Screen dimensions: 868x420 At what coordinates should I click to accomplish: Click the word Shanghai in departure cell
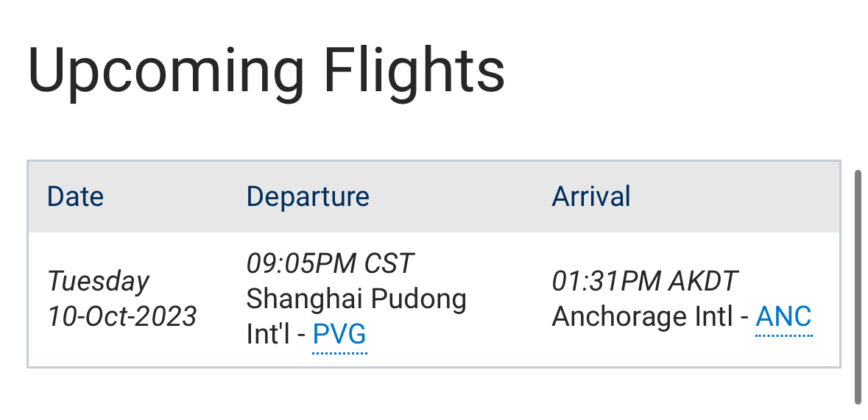tap(303, 299)
